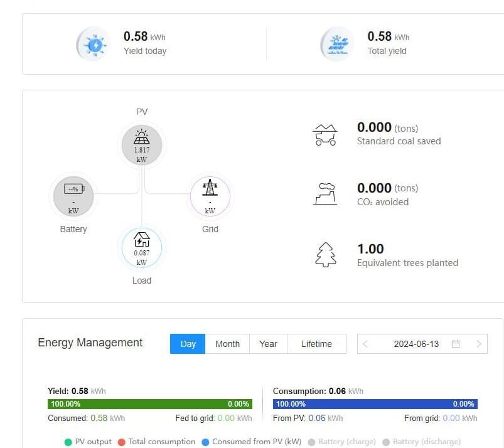The image size is (504, 448).
Task: Click the Total yield icon
Action: [x=336, y=43]
